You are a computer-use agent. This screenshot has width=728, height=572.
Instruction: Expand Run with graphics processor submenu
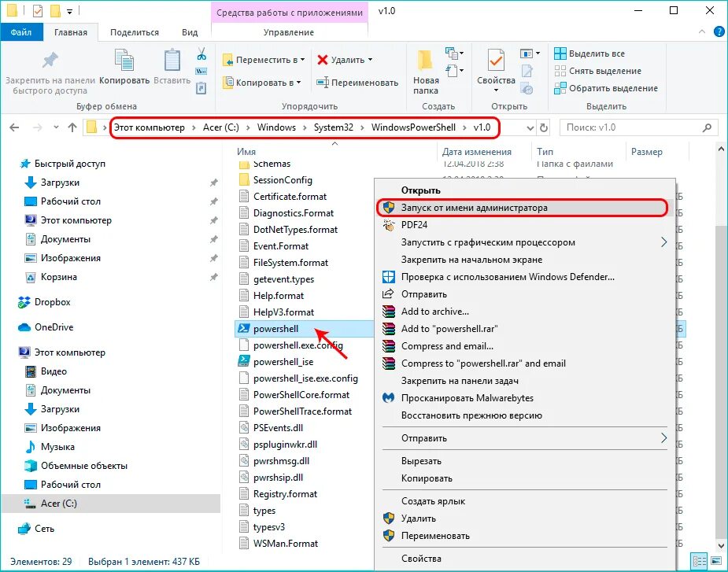664,242
